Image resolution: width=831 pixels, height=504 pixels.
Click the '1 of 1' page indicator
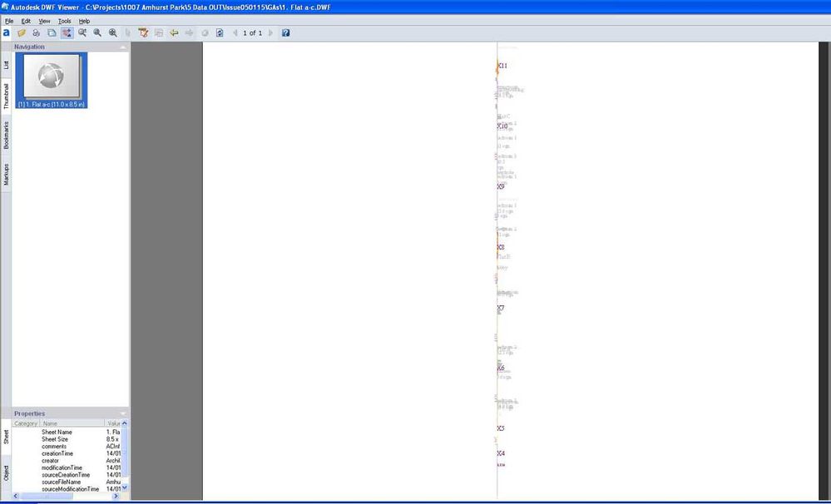[252, 33]
